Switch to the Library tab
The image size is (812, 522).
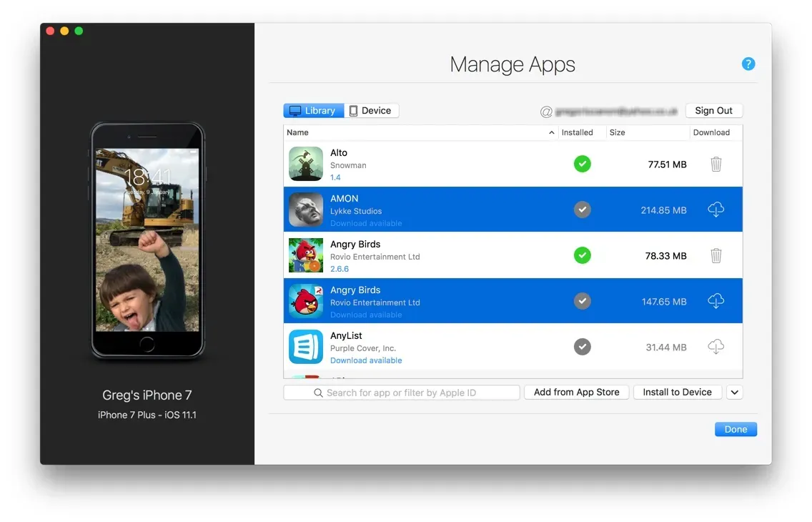313,111
